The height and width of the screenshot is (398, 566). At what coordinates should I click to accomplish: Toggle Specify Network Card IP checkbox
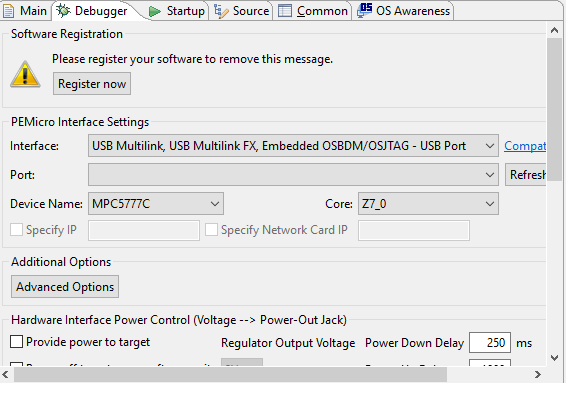pos(212,229)
